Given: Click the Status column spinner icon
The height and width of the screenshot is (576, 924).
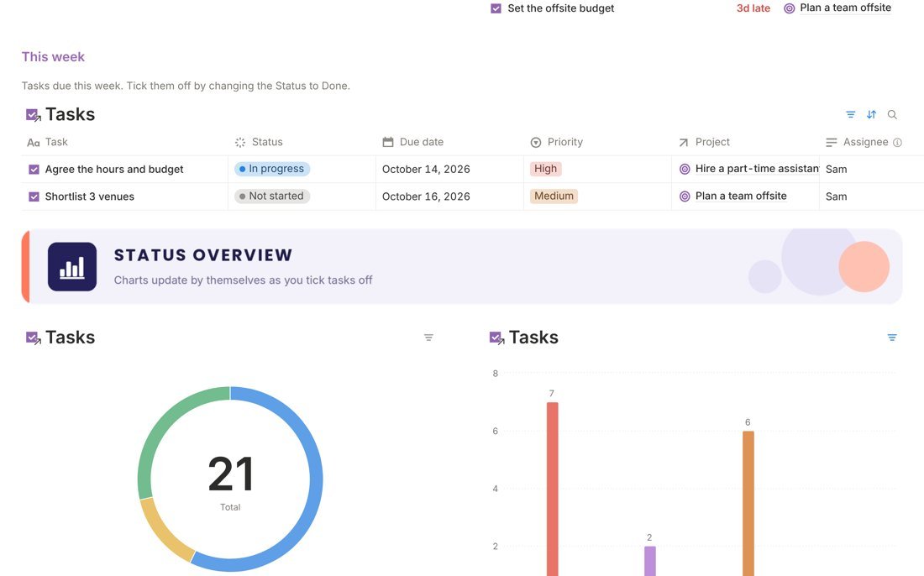Looking at the screenshot, I should coord(240,142).
